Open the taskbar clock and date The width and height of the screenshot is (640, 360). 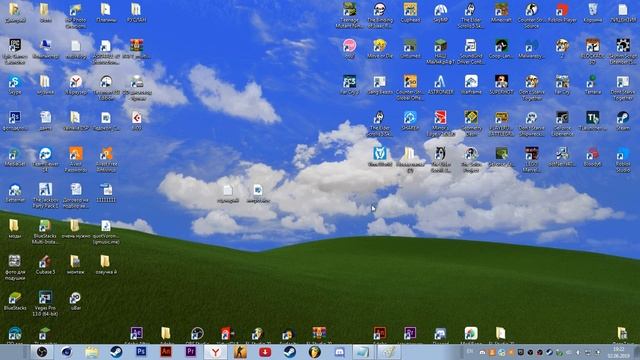point(618,352)
